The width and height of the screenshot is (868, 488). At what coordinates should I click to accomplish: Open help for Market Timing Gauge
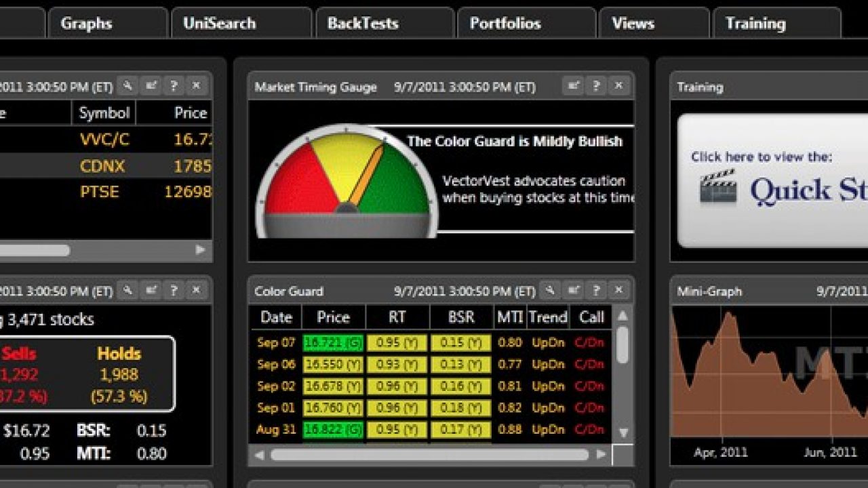click(596, 86)
